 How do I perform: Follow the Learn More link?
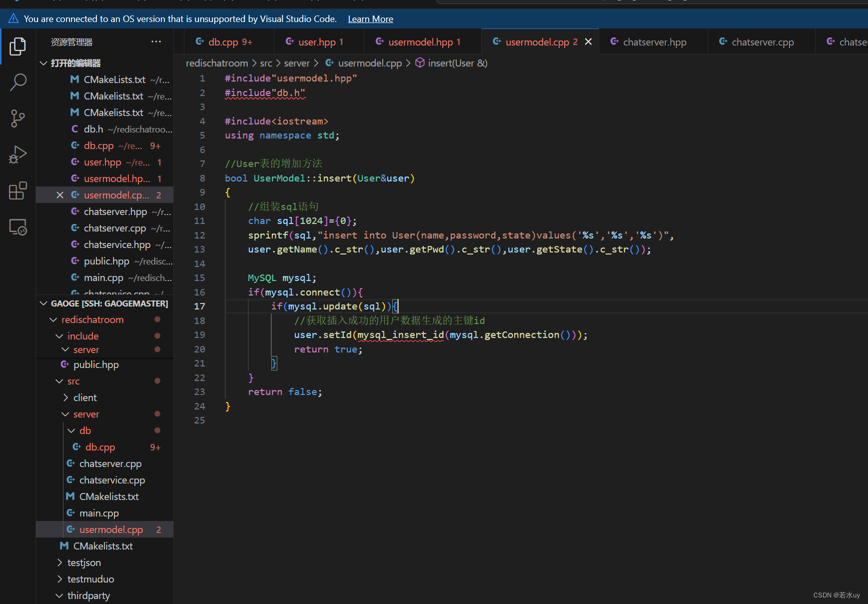pyautogui.click(x=370, y=19)
